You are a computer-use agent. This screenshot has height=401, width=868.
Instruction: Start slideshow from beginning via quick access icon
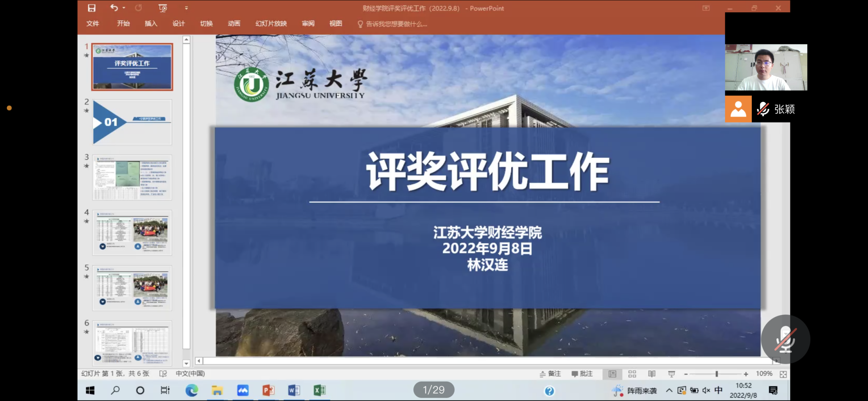pos(163,8)
